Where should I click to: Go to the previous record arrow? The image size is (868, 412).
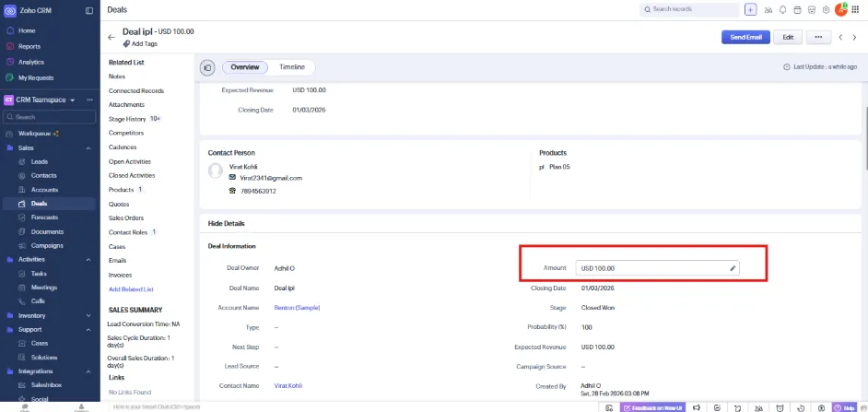coord(840,37)
